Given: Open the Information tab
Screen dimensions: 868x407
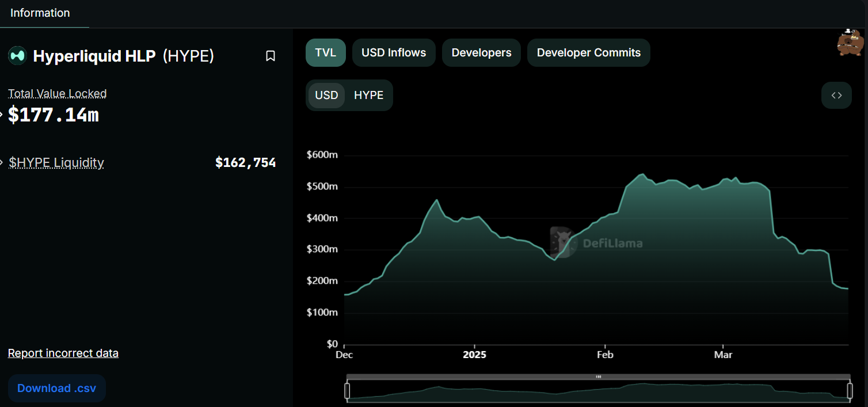Looking at the screenshot, I should (40, 13).
